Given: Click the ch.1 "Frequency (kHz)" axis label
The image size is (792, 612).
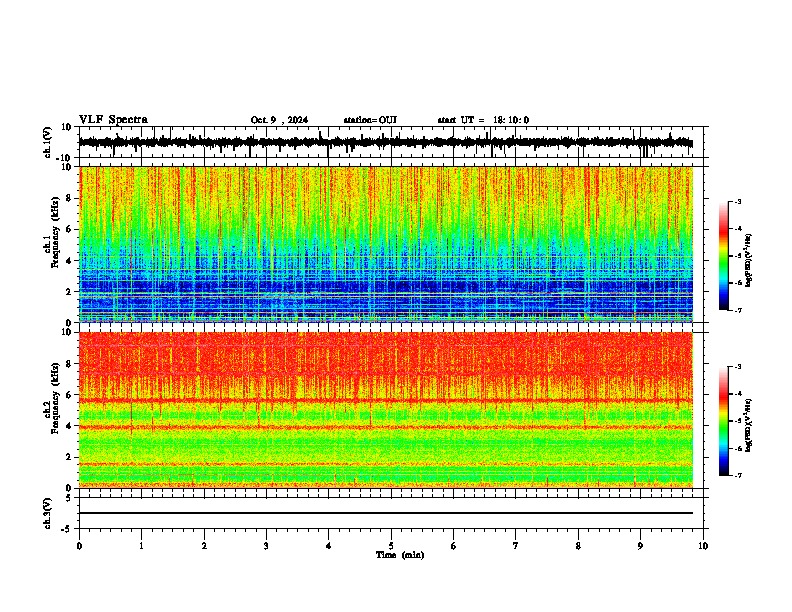Looking at the screenshot, I should pyautogui.click(x=55, y=232).
